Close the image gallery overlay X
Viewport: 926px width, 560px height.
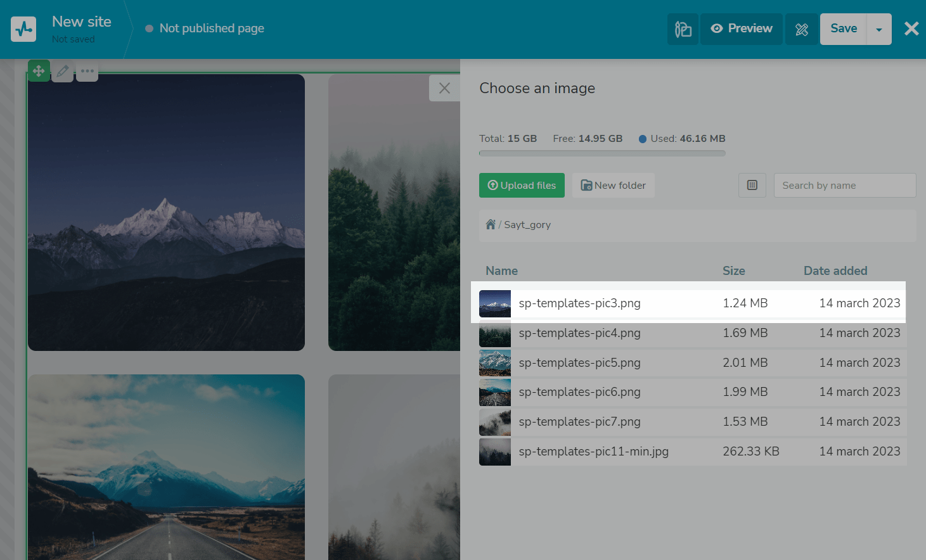tap(444, 88)
